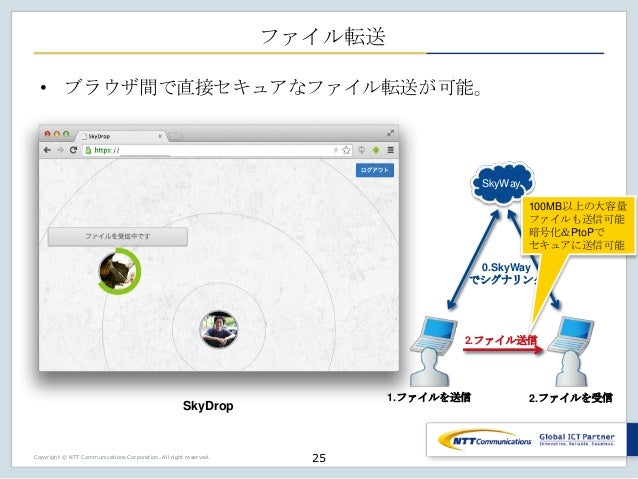Reload the SkyDrop page
The height and width of the screenshot is (479, 638).
(x=73, y=150)
